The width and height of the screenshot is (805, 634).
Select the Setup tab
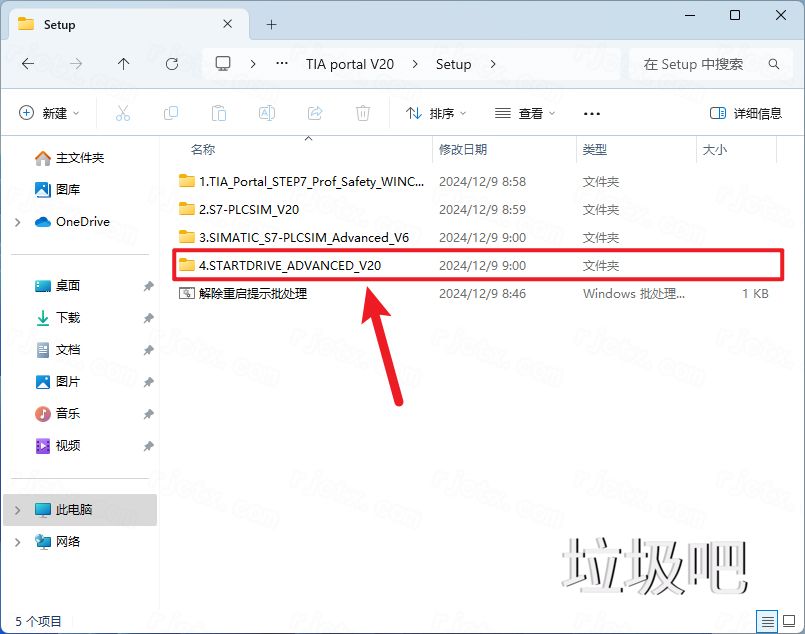pos(60,24)
